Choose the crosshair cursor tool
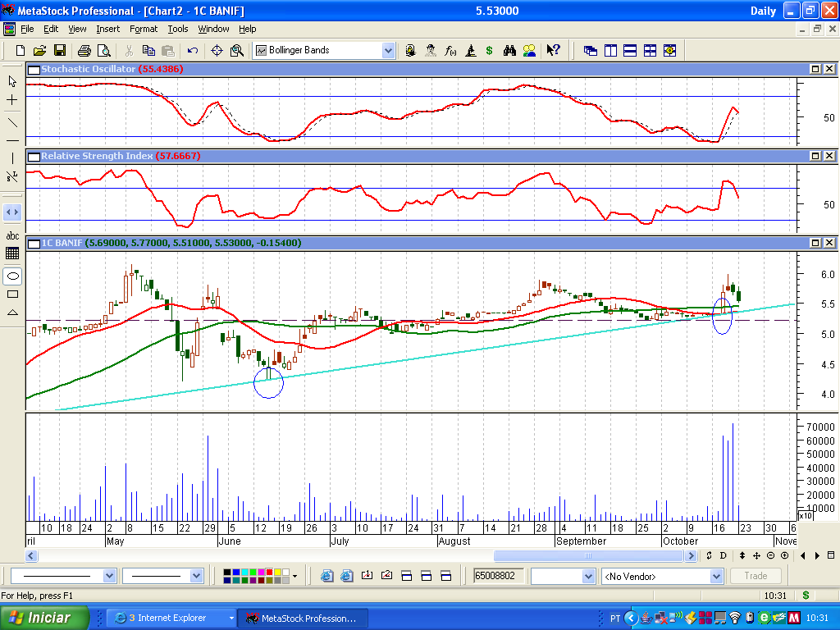Viewport: 840px width, 630px height. pos(12,100)
